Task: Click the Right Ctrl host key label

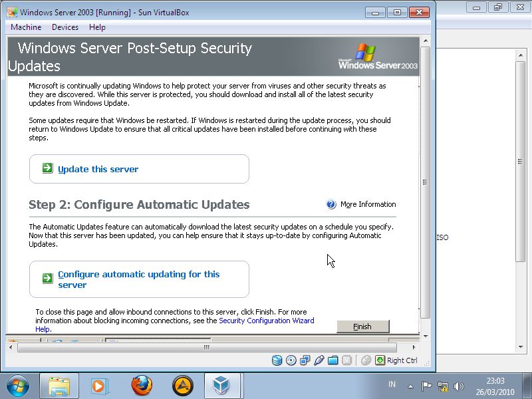Action: (x=402, y=360)
